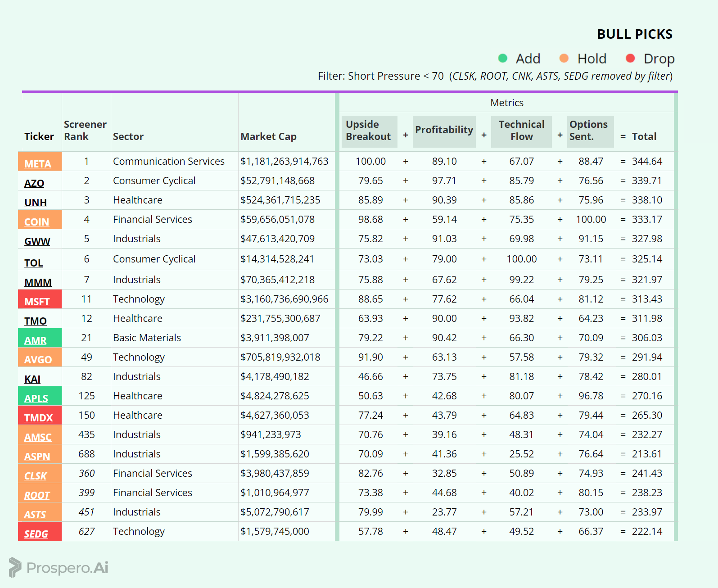Select UNH's market cap $524,361,715,235
718x588 pixels.
tap(280, 200)
